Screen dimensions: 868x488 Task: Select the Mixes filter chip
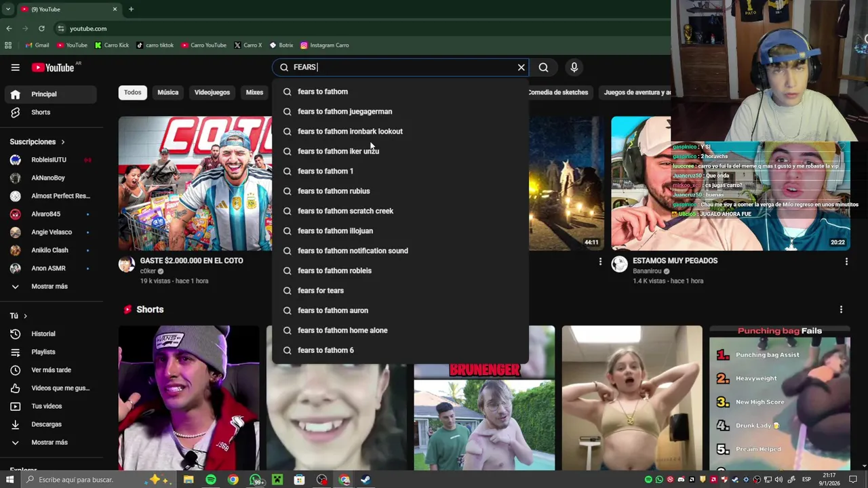tap(254, 92)
